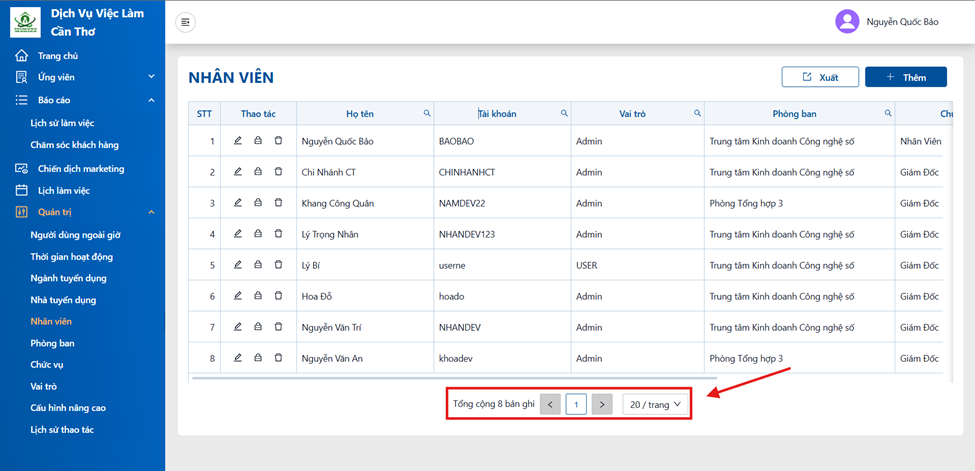
Task: Click the Thao tác column header
Action: [x=259, y=114]
